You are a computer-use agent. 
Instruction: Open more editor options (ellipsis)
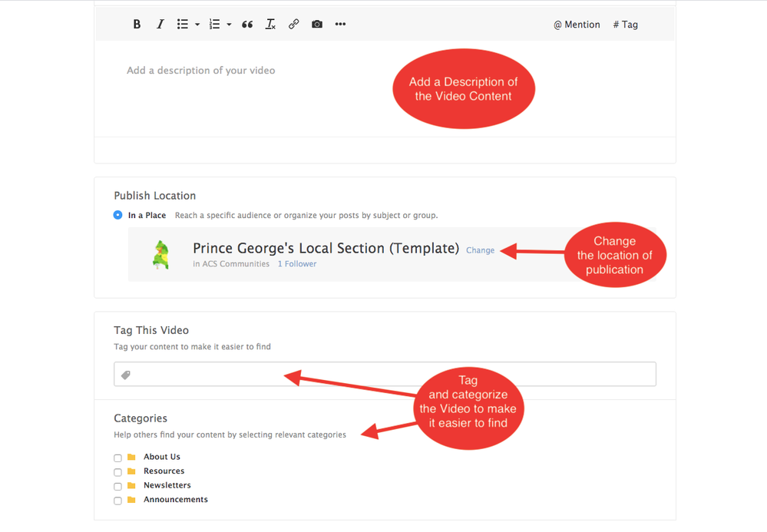coord(340,25)
